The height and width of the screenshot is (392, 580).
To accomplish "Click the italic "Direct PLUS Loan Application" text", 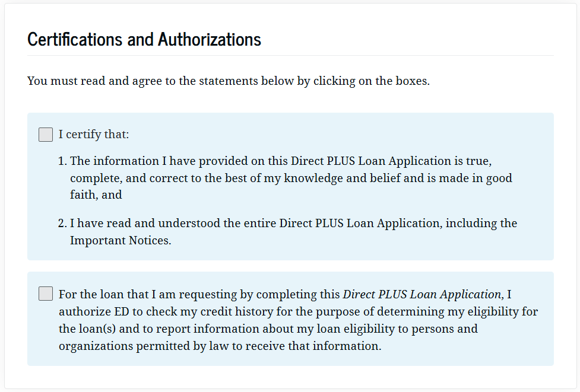I will coord(422,294).
